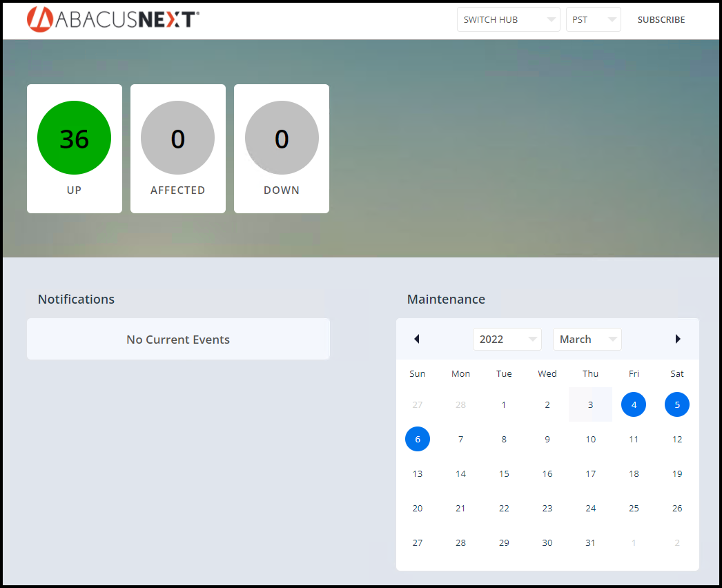Go to previous month arrow
The height and width of the screenshot is (588, 722).
(417, 339)
